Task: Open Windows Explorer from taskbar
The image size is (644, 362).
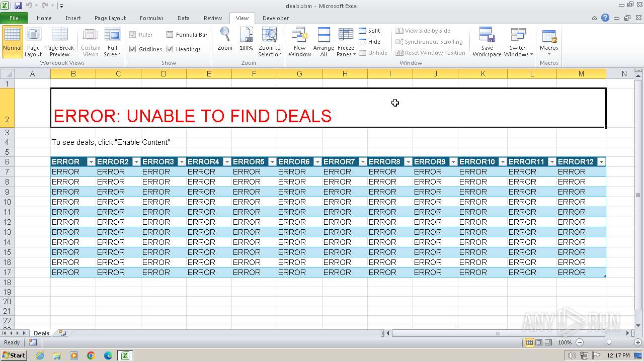Action: (57, 355)
